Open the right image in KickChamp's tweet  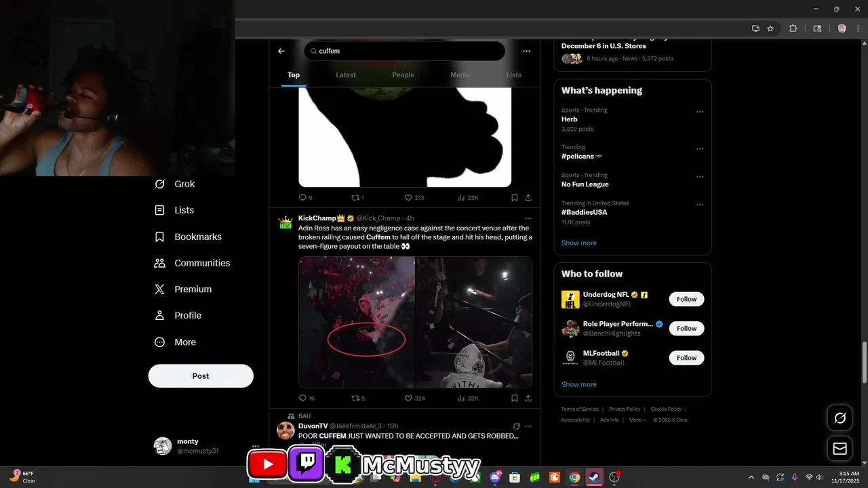tap(474, 322)
